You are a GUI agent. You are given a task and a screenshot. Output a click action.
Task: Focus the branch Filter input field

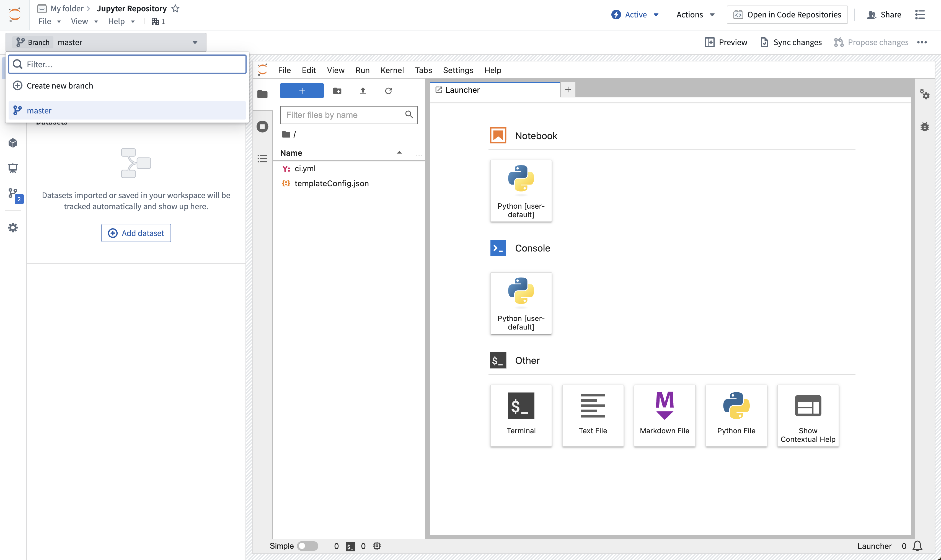128,64
